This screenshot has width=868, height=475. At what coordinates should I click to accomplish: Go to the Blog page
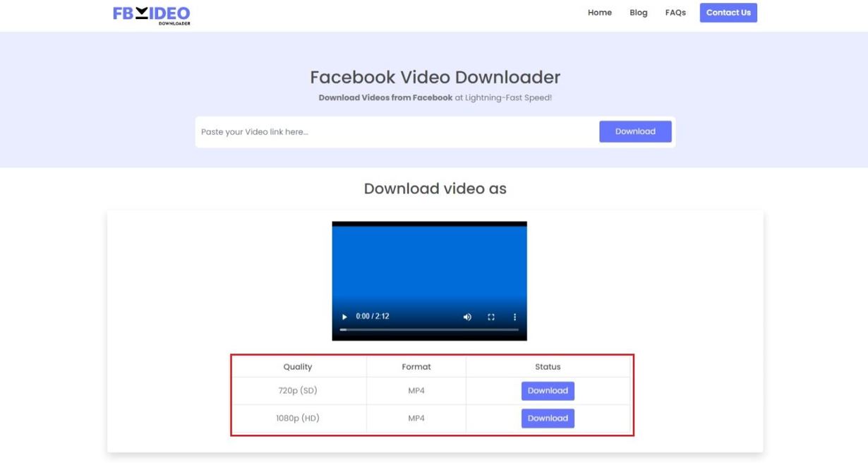click(639, 13)
